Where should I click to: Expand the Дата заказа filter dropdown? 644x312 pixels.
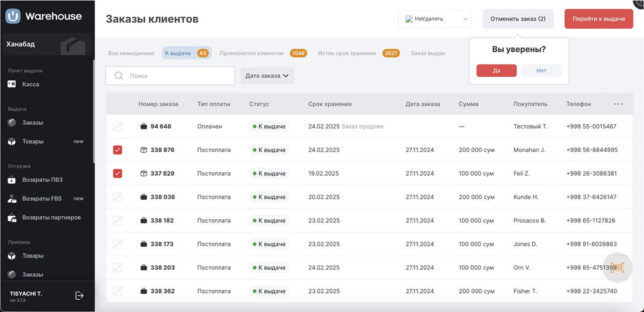pyautogui.click(x=267, y=76)
